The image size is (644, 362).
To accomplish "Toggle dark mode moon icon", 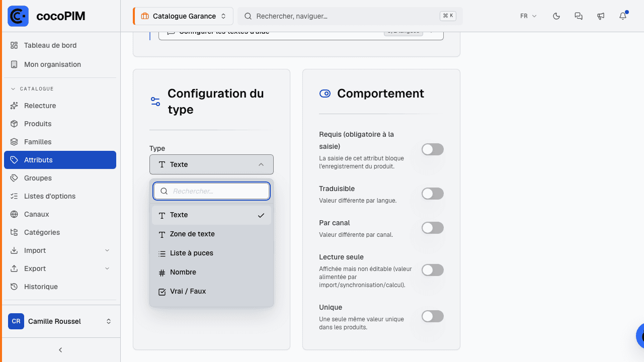I will click(556, 16).
